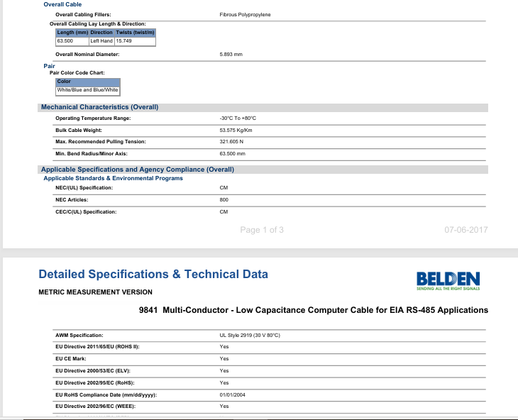The image size is (518, 420).
Task: Click the 'EU Directive 2002/96/EC (WEEE):' label
Action: [96, 406]
